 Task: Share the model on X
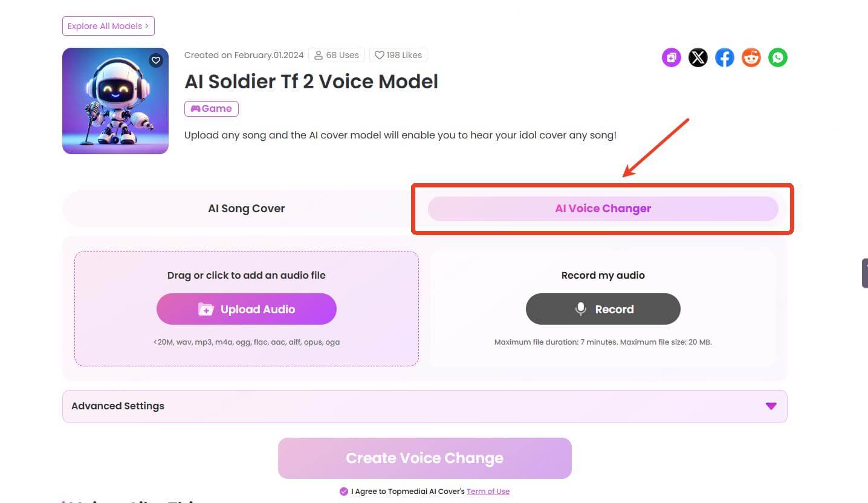698,57
